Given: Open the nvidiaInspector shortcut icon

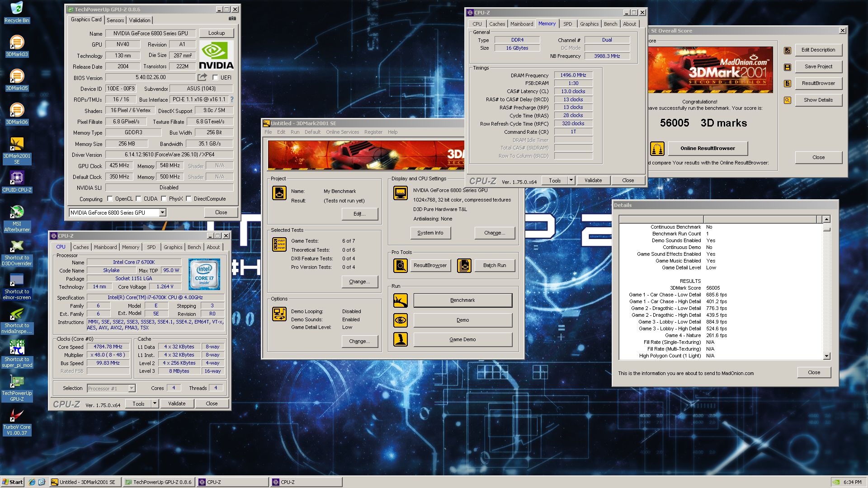Looking at the screenshot, I should [17, 320].
